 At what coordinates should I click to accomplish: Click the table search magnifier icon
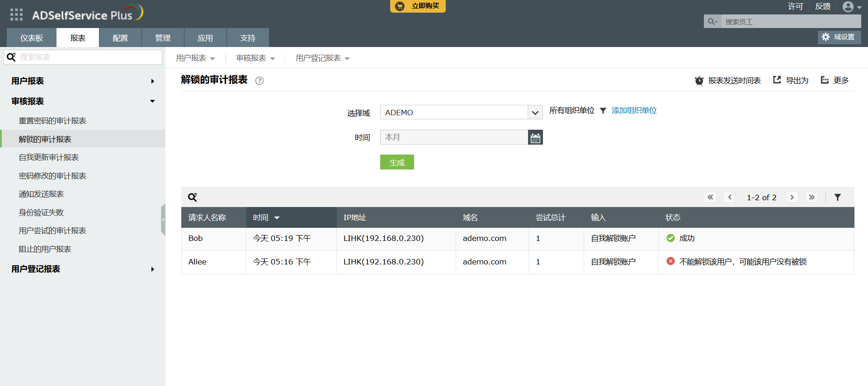click(193, 198)
